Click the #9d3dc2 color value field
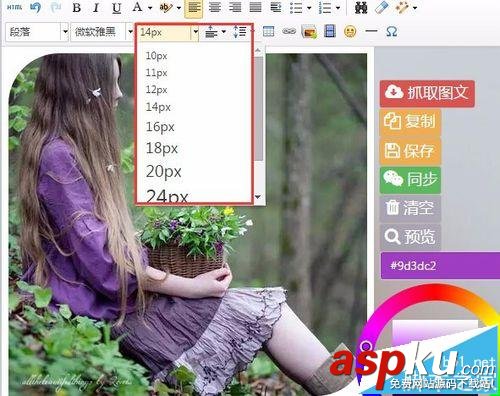This screenshot has height=396, width=500. tap(440, 266)
